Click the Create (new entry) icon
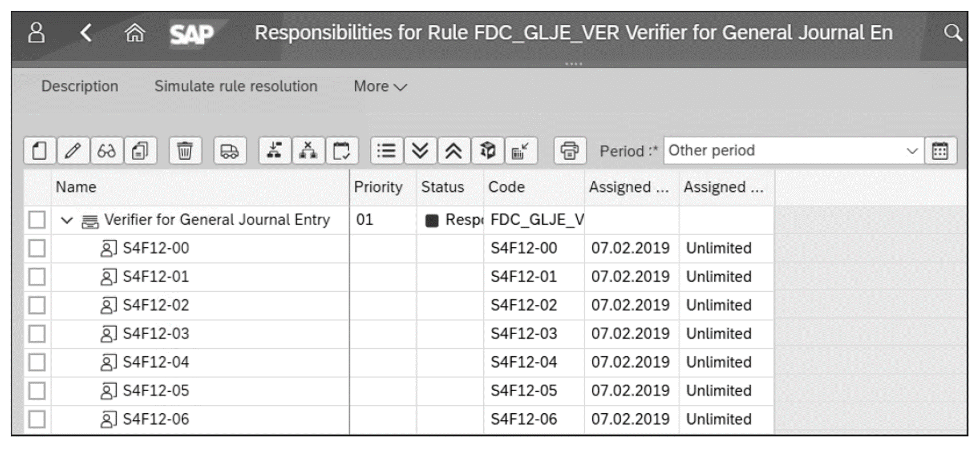The height and width of the screenshot is (451, 980). (38, 151)
